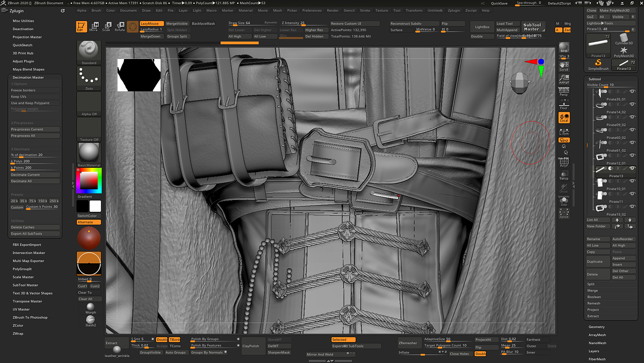Select the Rotate transform mode
The height and width of the screenshot is (363, 644).
[120, 26]
